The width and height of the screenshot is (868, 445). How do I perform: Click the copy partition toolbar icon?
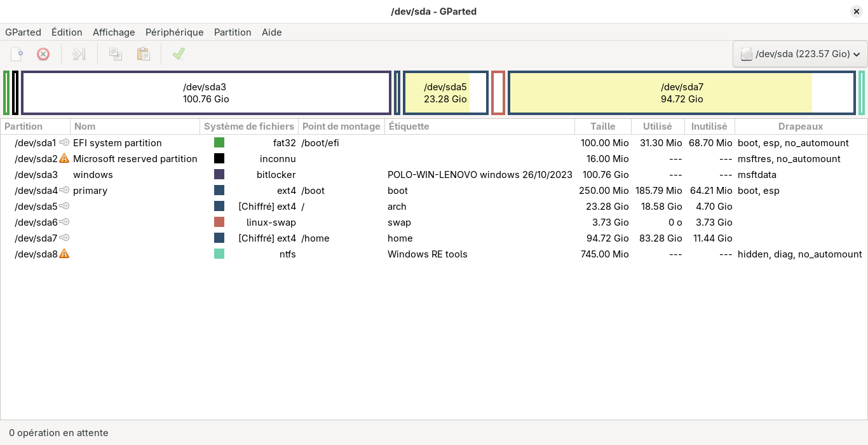[116, 54]
